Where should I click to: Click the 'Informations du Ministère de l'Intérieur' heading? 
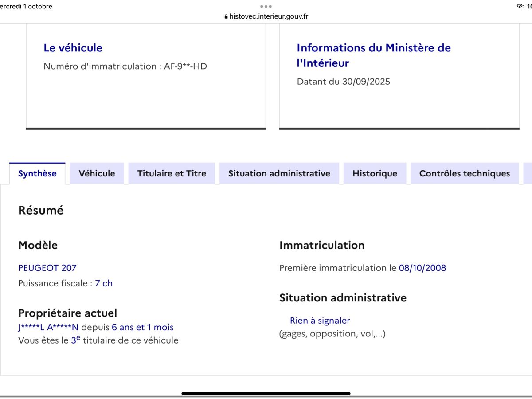point(374,55)
